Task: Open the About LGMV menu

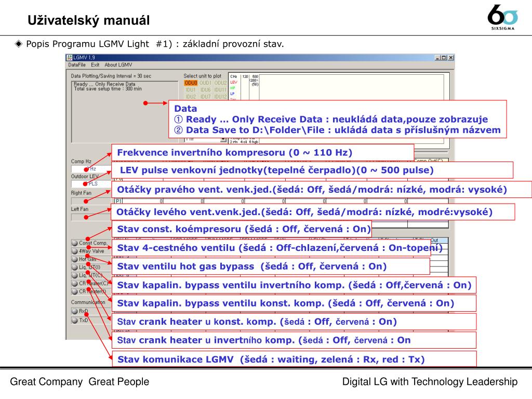Action: (x=118, y=65)
